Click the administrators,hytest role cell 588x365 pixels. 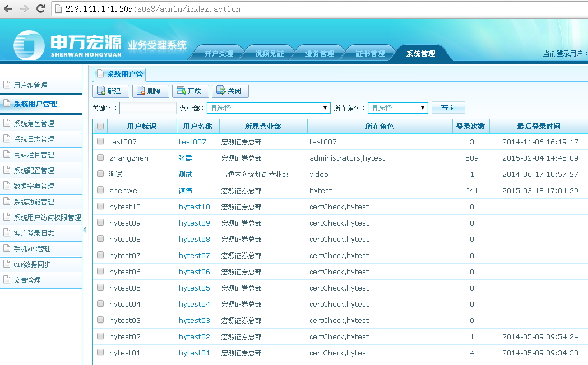coord(347,158)
